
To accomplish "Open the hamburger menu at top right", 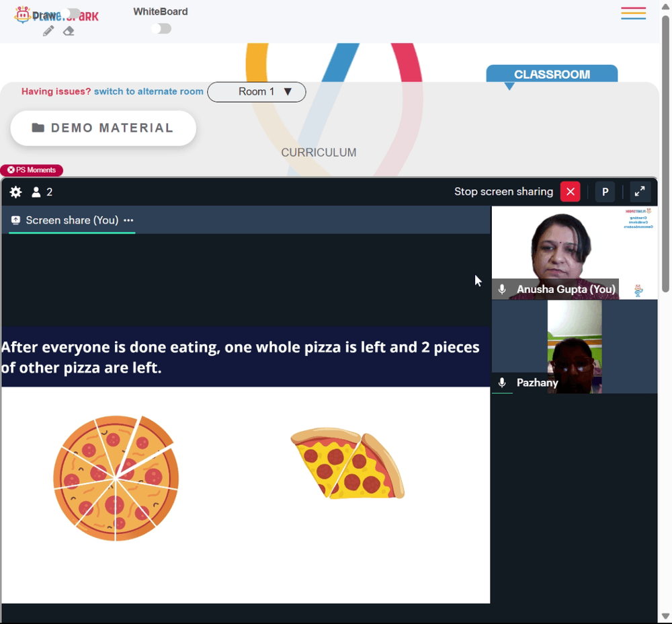I will 633,13.
